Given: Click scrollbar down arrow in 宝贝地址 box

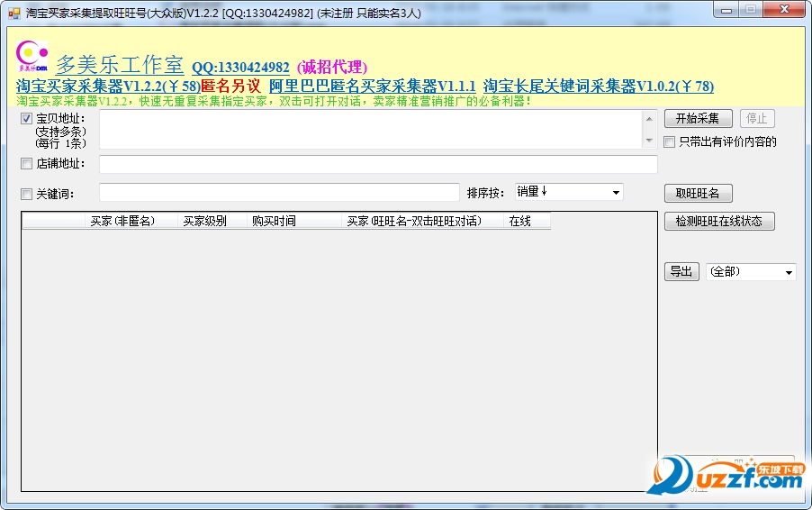Looking at the screenshot, I should tap(649, 141).
